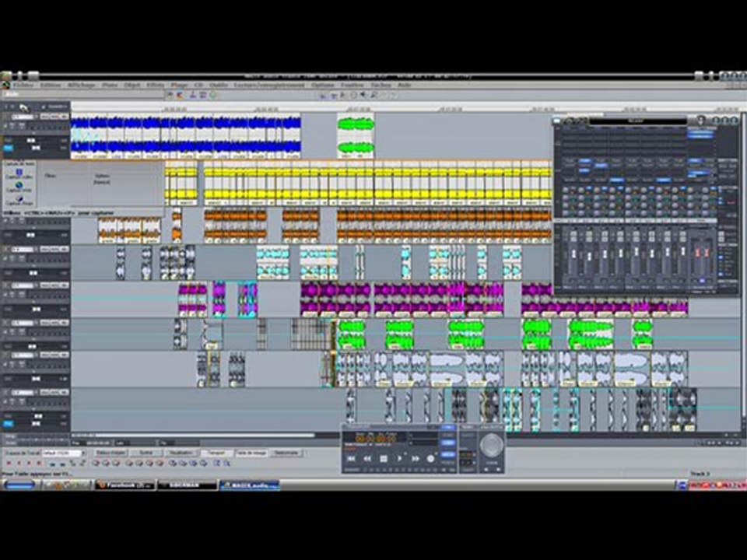Open the Affichage menu
Image resolution: width=747 pixels, height=560 pixels.
coord(81,86)
